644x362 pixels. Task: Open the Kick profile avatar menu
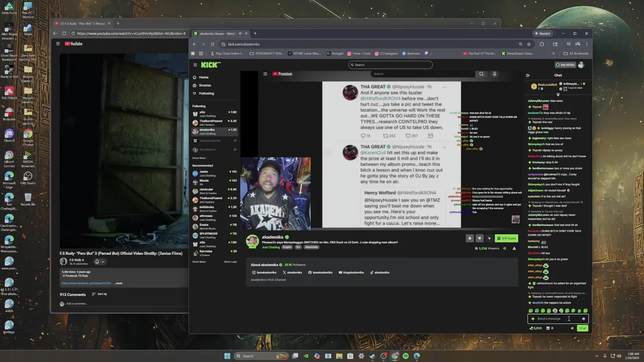(x=581, y=65)
